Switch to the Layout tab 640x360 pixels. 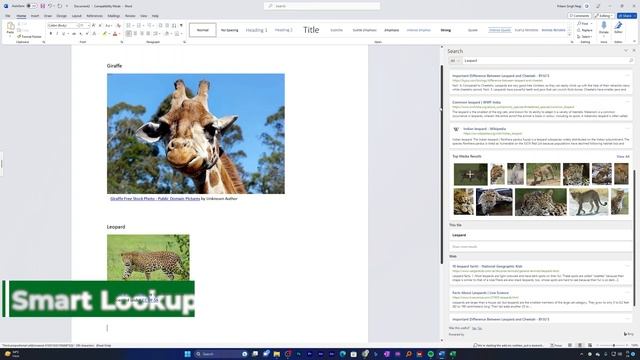point(77,16)
